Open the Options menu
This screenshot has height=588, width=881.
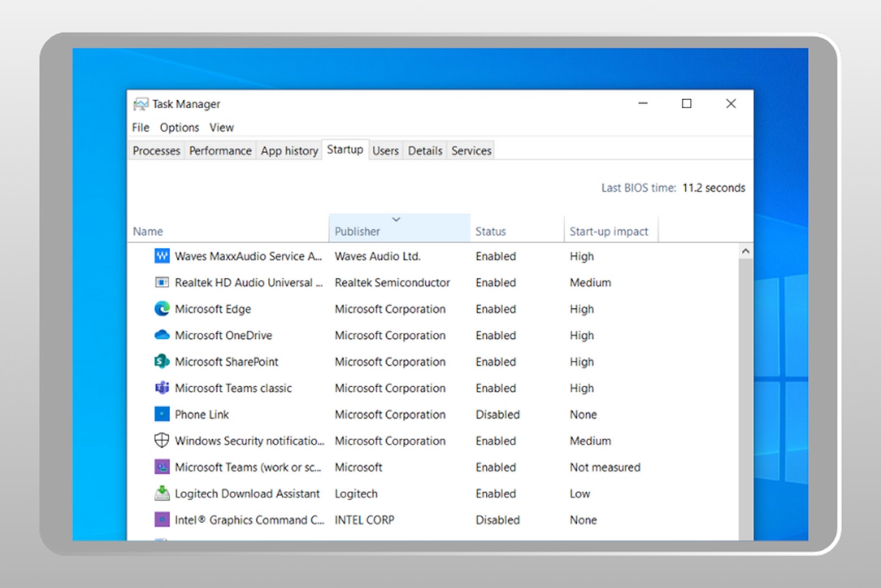pos(179,127)
